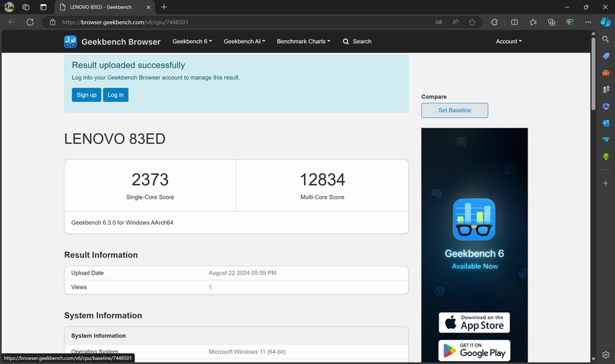Open the sidebar Outlook icon
Screen dimensions: 615x364
605,123
